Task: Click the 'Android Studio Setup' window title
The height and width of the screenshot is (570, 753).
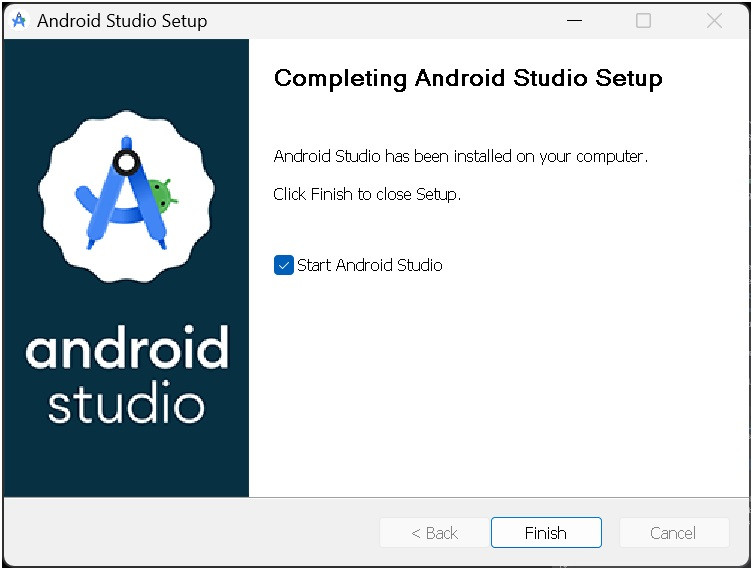Action: [122, 21]
